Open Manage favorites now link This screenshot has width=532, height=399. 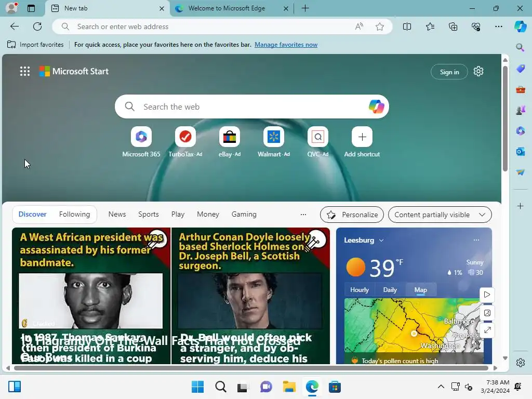(286, 45)
